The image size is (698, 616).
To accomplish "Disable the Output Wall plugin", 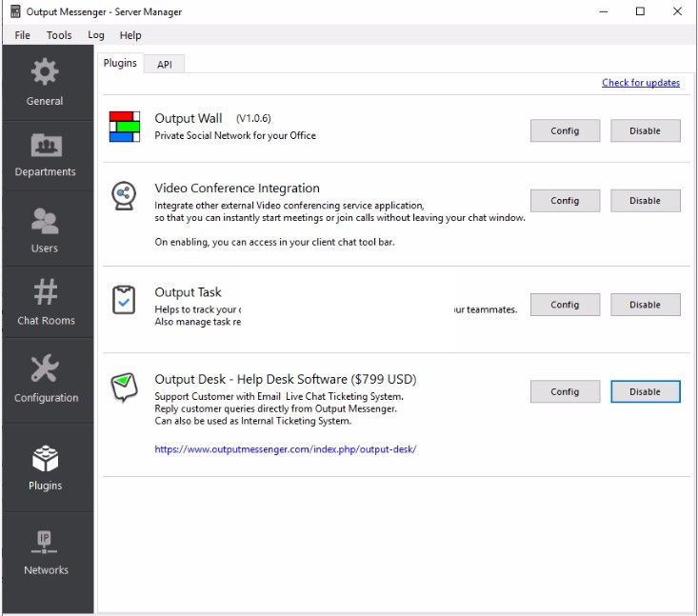I will point(645,130).
